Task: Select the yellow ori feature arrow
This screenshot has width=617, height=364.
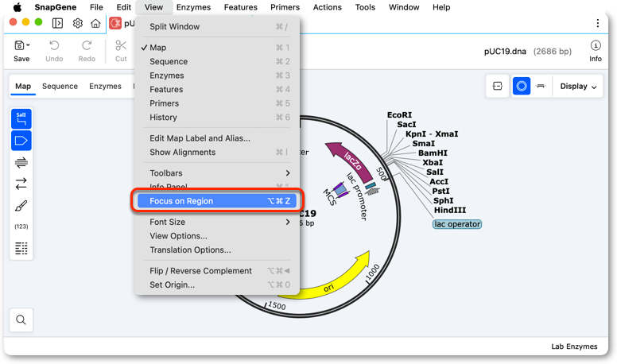Action: [330, 286]
